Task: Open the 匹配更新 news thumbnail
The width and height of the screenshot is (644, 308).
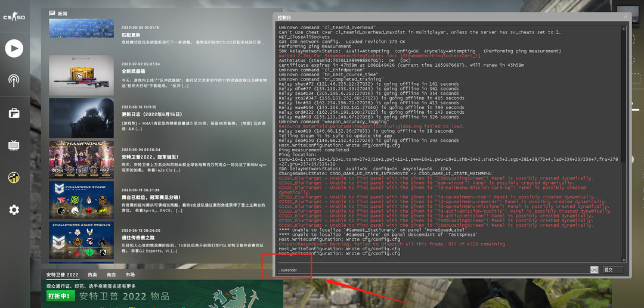Action: coord(81,29)
